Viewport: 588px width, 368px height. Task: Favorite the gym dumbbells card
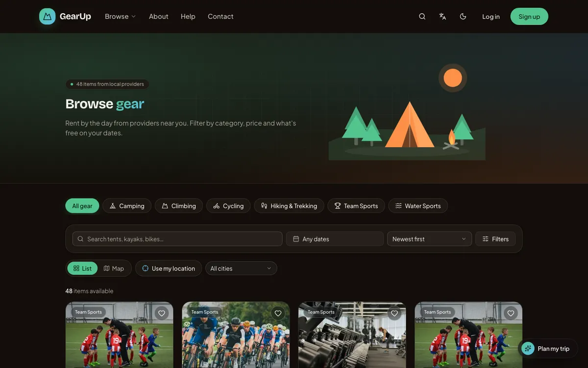coord(394,313)
